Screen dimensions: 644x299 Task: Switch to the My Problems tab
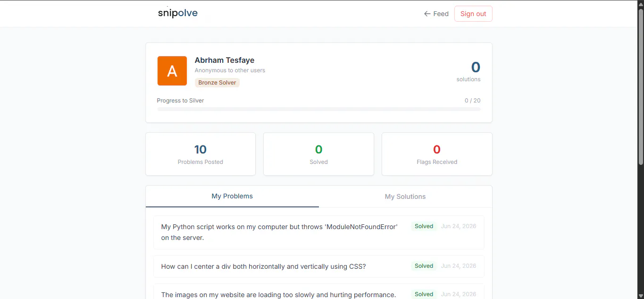point(232,196)
